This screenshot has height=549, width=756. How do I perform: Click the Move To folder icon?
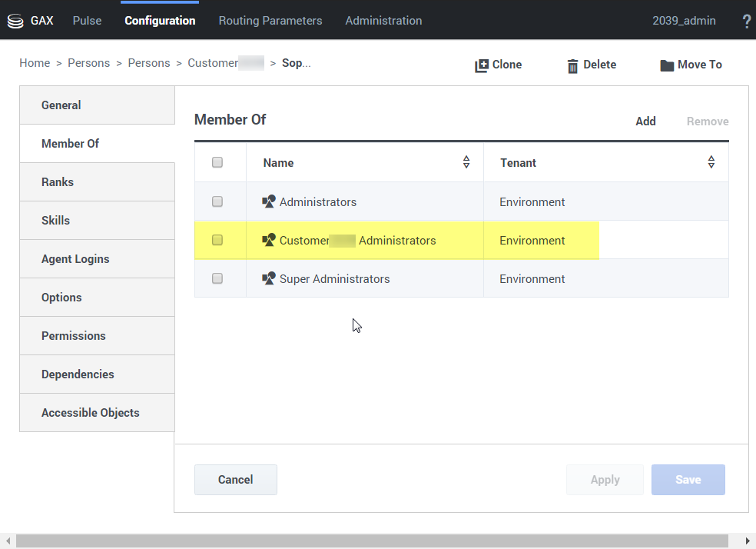point(667,65)
